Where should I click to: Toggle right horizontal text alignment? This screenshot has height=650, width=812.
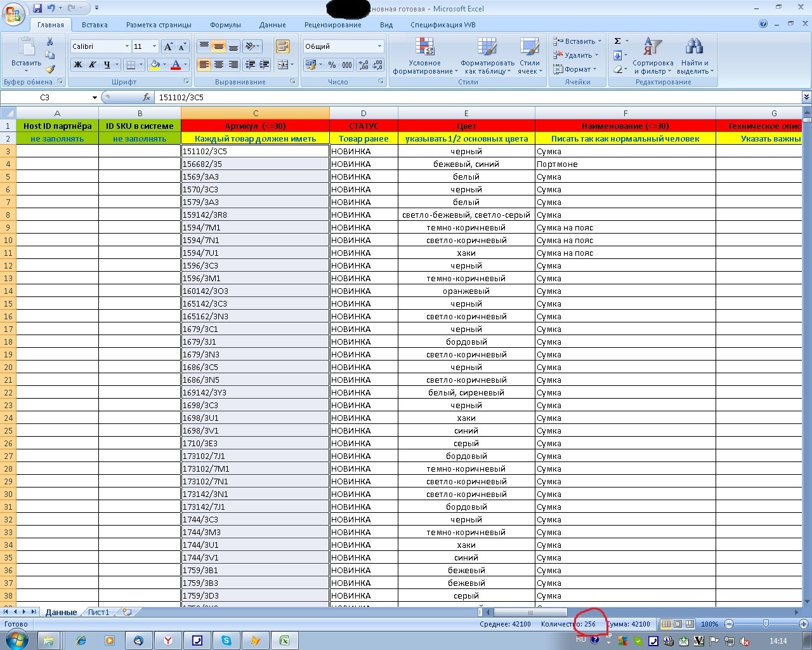coord(233,64)
